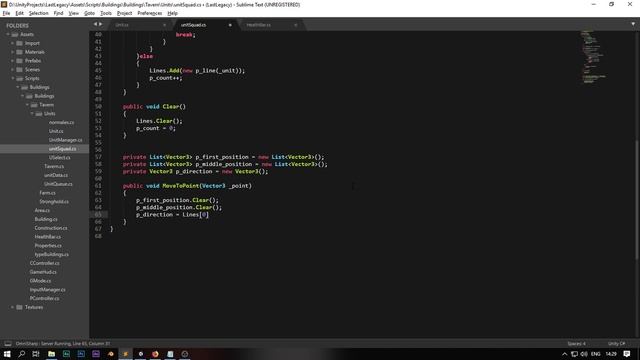Open the notification center icon

click(627, 354)
